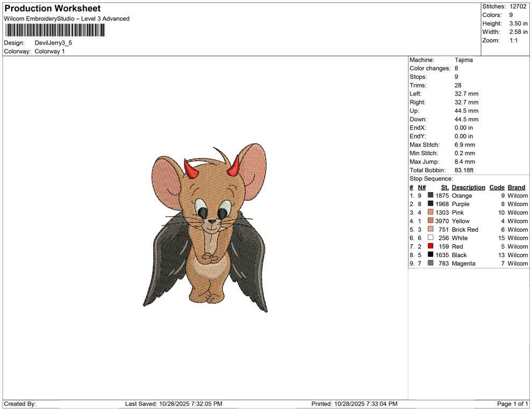Select the Yellow 3970 thread color swatch
This screenshot has height=409, width=532.
(430, 221)
